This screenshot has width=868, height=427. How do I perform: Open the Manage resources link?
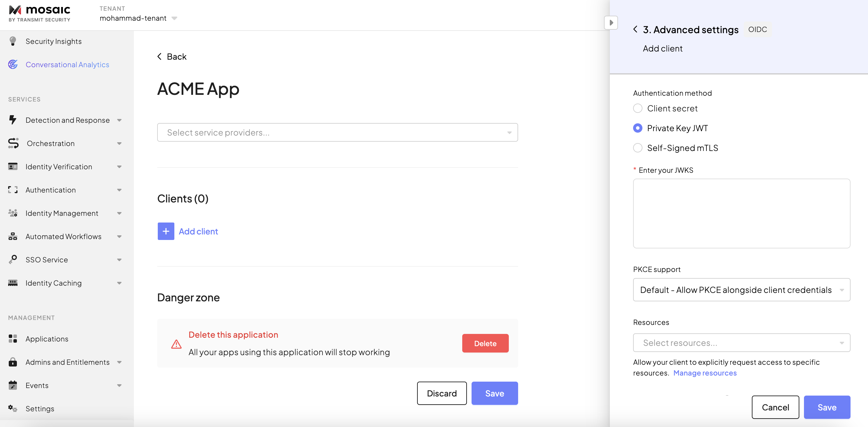(705, 373)
